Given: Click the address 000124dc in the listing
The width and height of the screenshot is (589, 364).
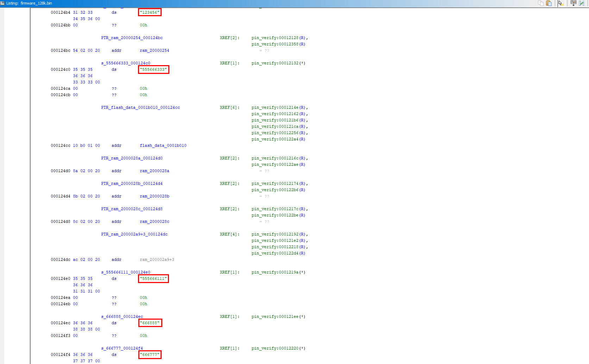Looking at the screenshot, I should [x=61, y=260].
